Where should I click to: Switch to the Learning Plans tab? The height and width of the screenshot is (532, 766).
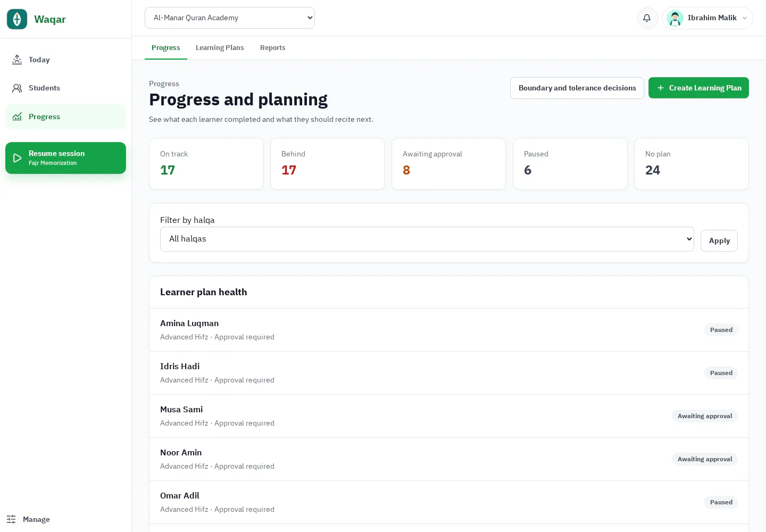pyautogui.click(x=220, y=47)
